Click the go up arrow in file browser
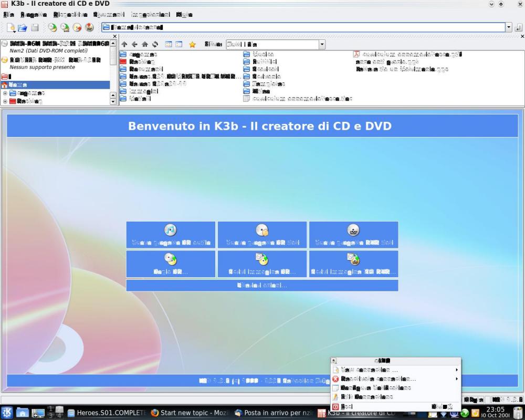 click(x=124, y=45)
